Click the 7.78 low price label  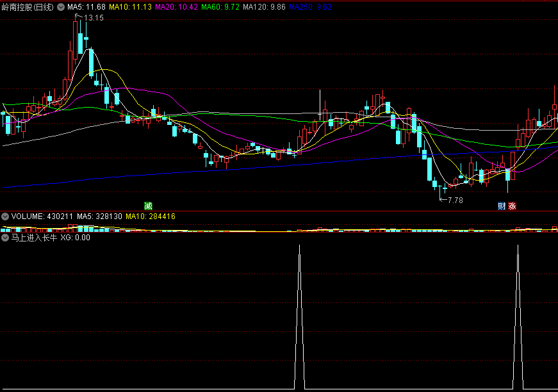pyautogui.click(x=455, y=200)
